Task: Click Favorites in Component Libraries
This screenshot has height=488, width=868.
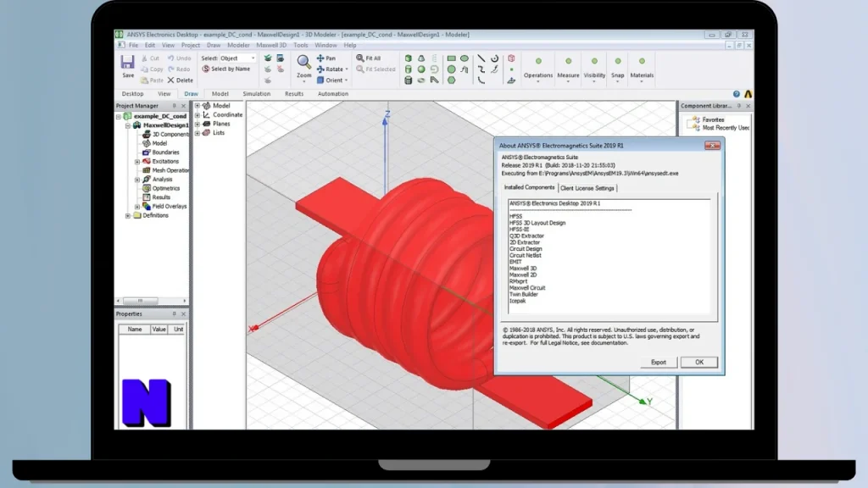Action: 713,119
